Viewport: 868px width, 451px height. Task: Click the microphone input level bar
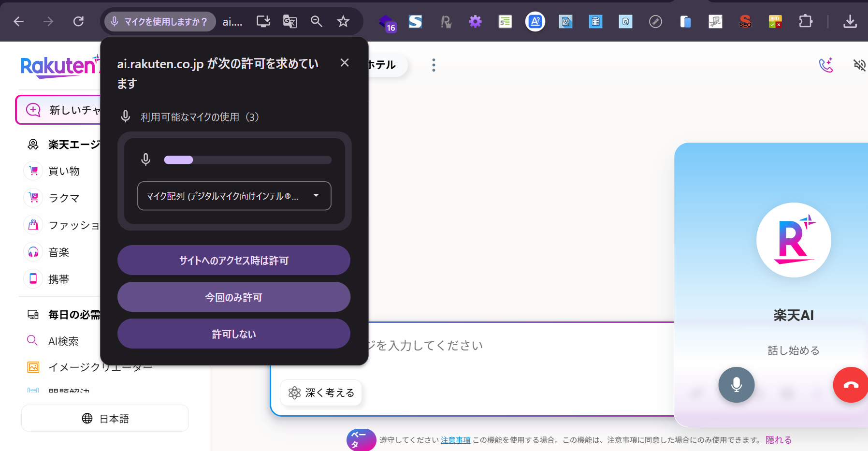click(x=248, y=160)
